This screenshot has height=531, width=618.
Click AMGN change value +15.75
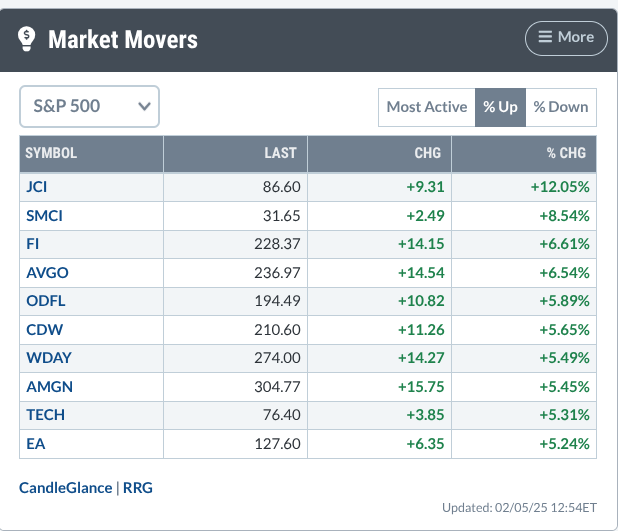point(421,387)
